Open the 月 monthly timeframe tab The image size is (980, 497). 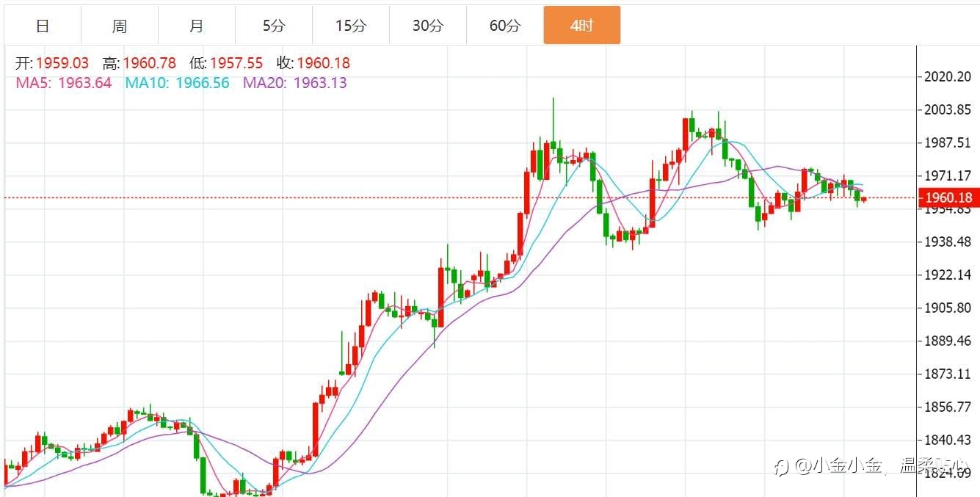point(197,26)
